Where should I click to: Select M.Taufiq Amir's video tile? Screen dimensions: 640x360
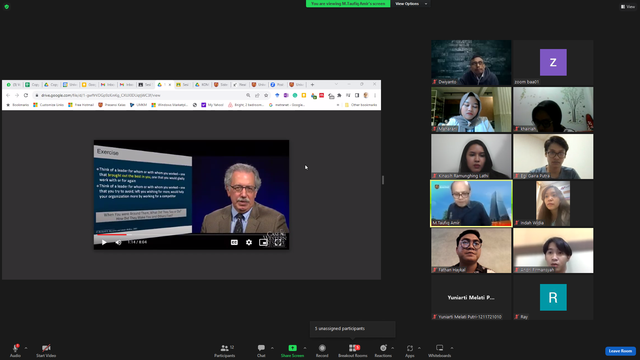coord(471,203)
